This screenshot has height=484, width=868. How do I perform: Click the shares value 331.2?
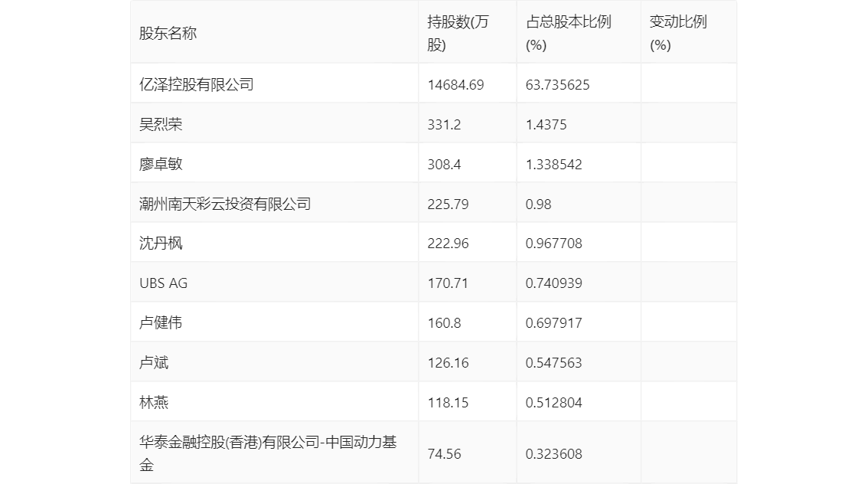click(x=444, y=125)
